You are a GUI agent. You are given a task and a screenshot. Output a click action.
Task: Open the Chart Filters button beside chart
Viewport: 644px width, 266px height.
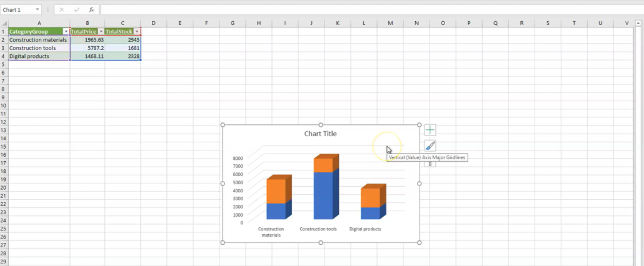pyautogui.click(x=430, y=164)
